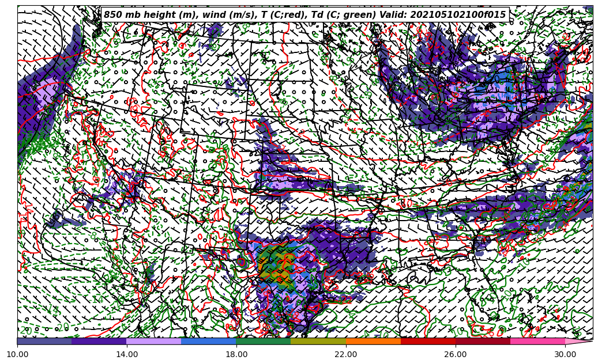Click the bright red colorbar segment before 26.00

click(x=428, y=342)
